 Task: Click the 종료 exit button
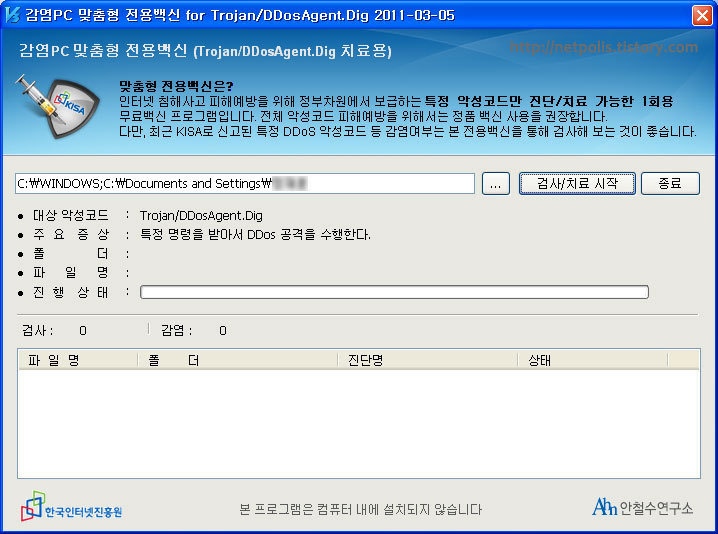point(670,184)
